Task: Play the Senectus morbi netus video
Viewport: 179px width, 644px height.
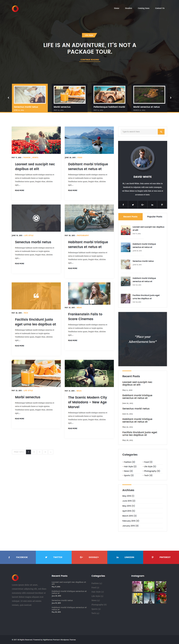Action: click(x=36, y=218)
